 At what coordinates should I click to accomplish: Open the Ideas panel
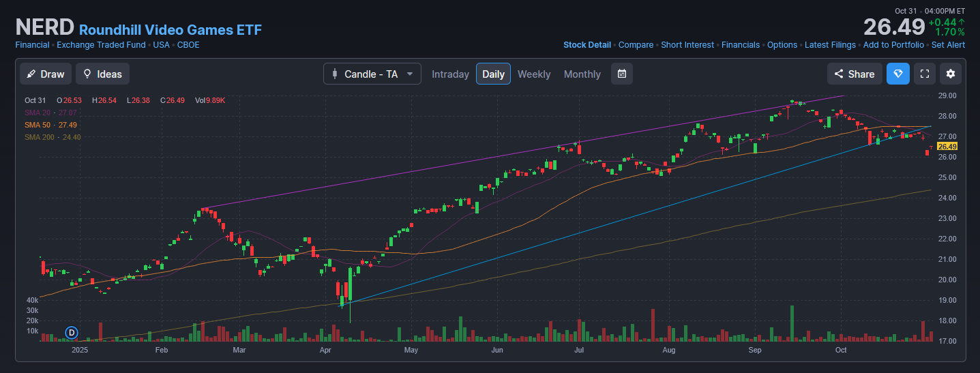tap(102, 74)
